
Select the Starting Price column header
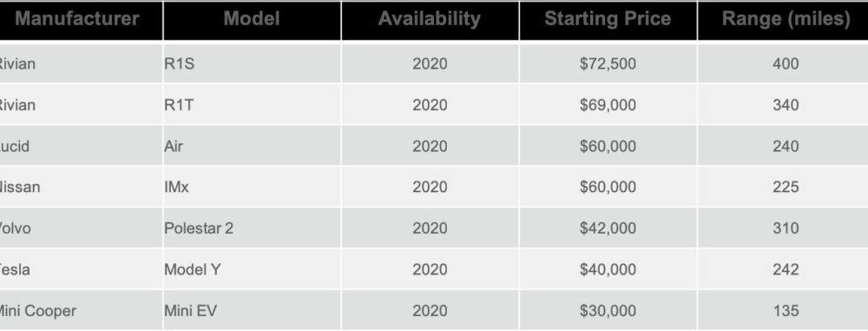point(608,21)
